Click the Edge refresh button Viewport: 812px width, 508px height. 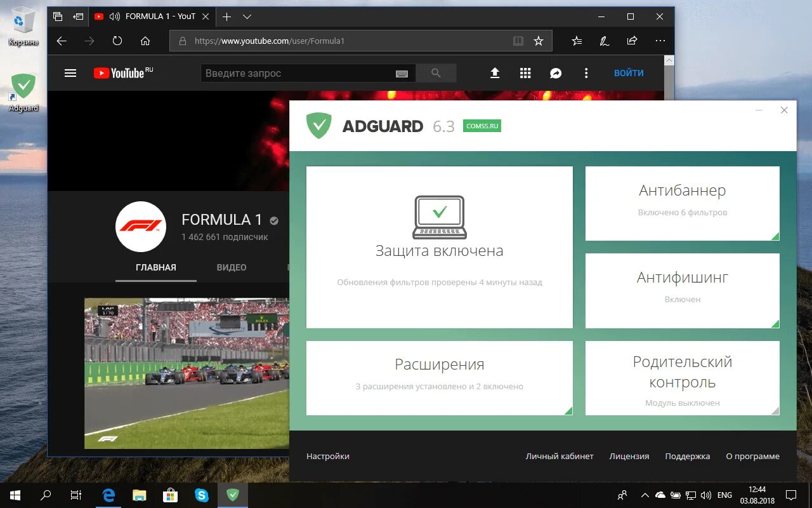[117, 41]
